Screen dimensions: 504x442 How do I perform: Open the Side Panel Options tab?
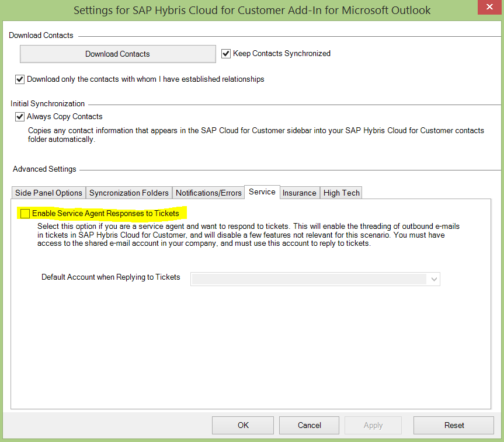pos(48,193)
